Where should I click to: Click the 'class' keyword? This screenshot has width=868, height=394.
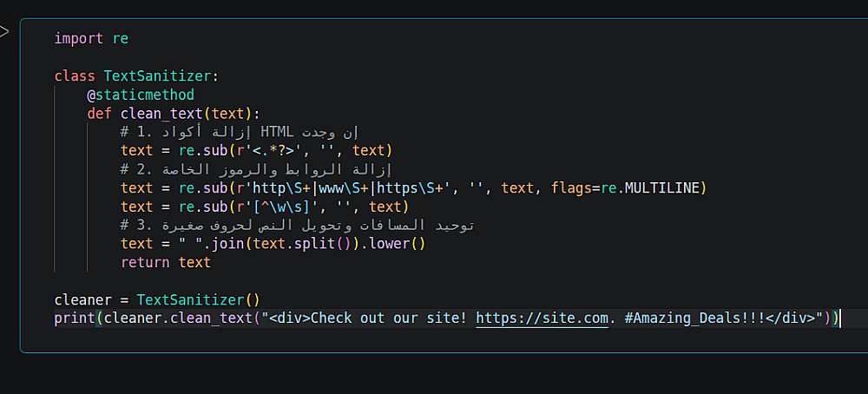point(75,76)
